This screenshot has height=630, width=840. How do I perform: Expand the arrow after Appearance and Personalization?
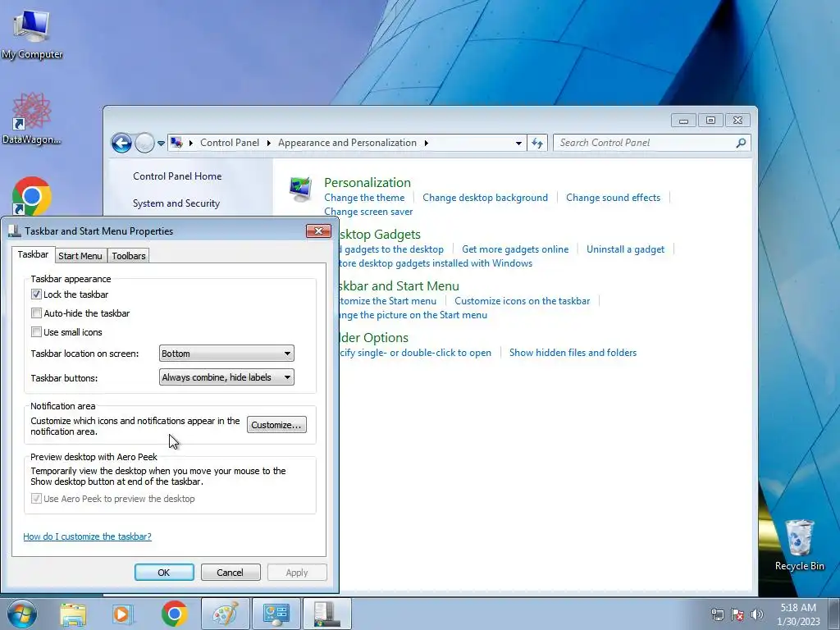[x=427, y=143]
